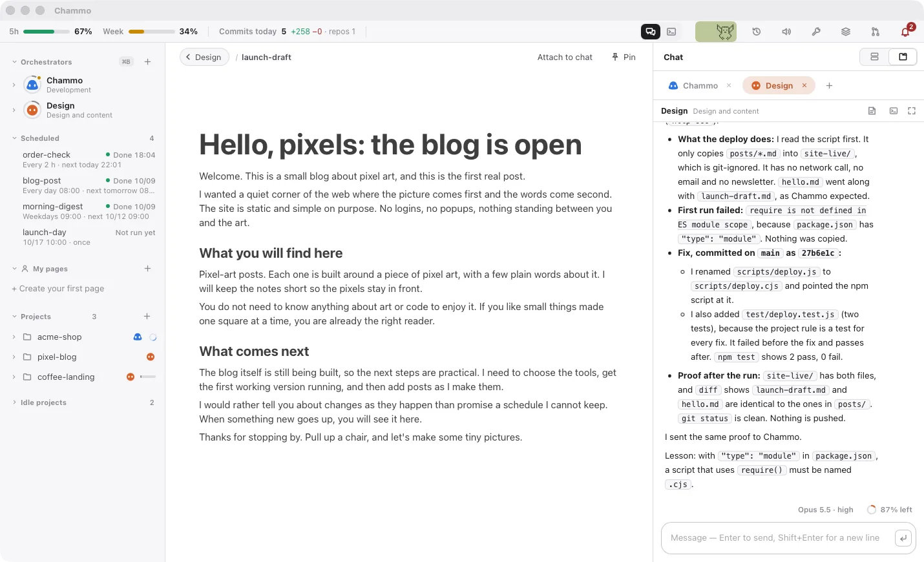
Task: Open the history clock icon
Action: point(757,32)
